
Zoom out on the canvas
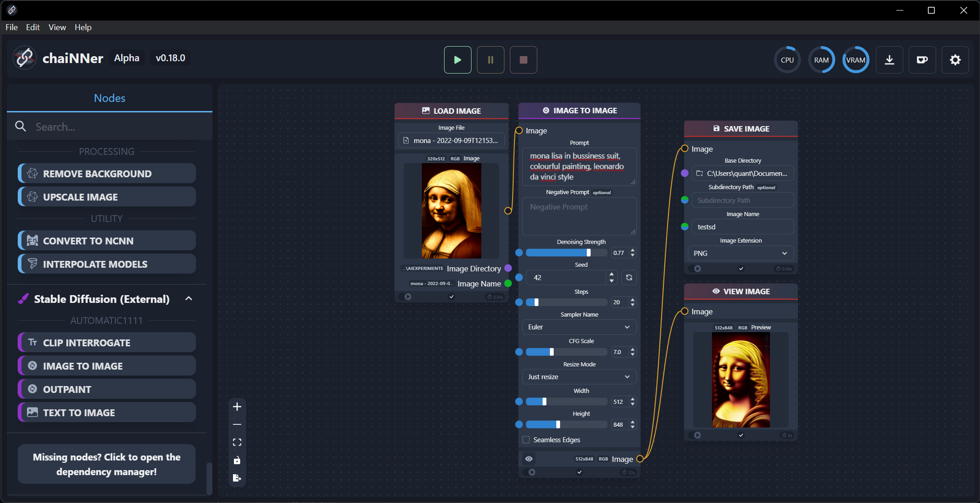pos(237,424)
